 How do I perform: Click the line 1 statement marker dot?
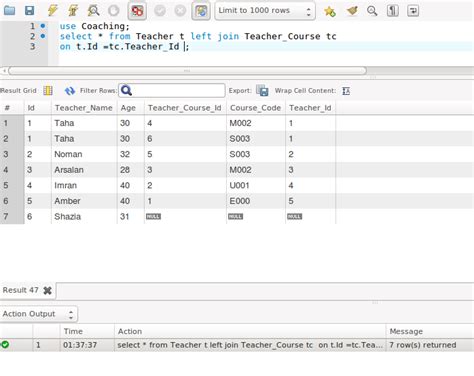point(43,26)
